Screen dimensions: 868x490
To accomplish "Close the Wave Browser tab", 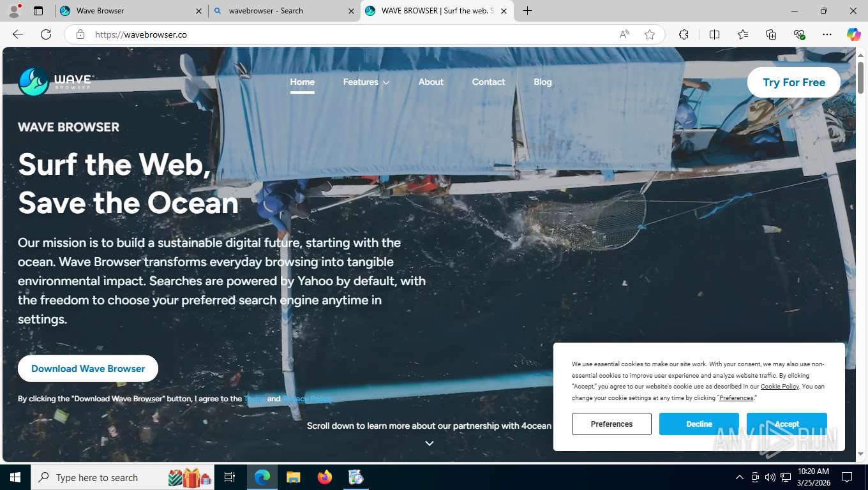I will coord(198,11).
